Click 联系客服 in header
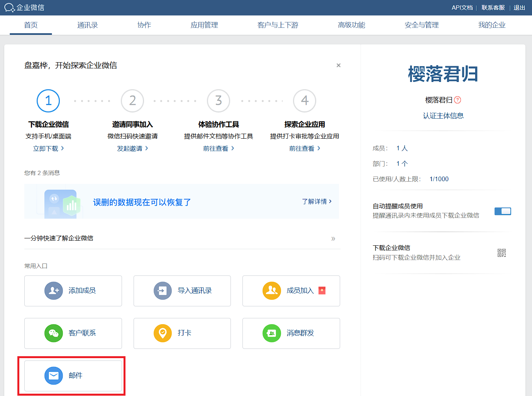532x396 pixels. 493,8
